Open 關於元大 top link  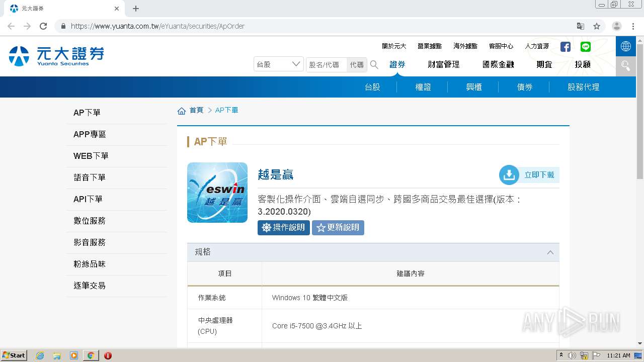[394, 46]
